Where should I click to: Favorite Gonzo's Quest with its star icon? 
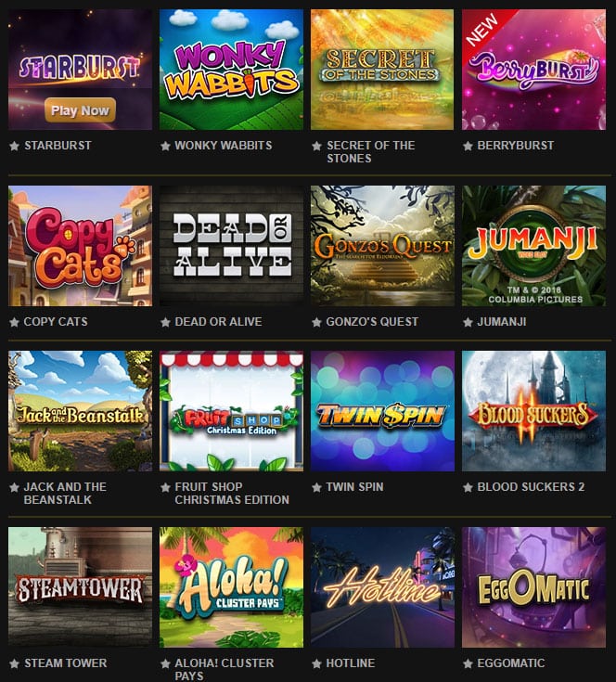coord(316,322)
